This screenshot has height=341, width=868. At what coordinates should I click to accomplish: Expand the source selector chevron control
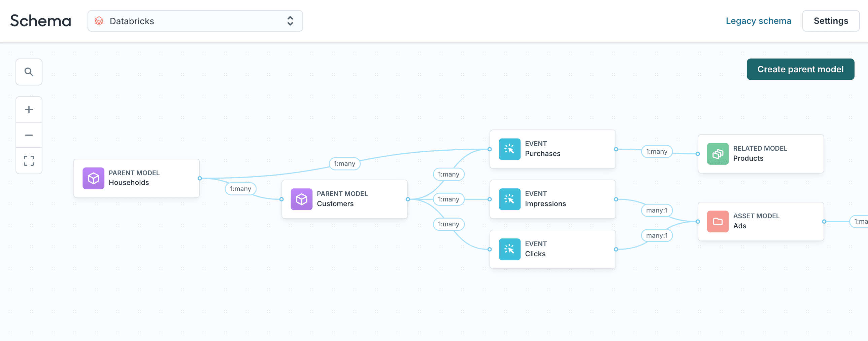[290, 21]
